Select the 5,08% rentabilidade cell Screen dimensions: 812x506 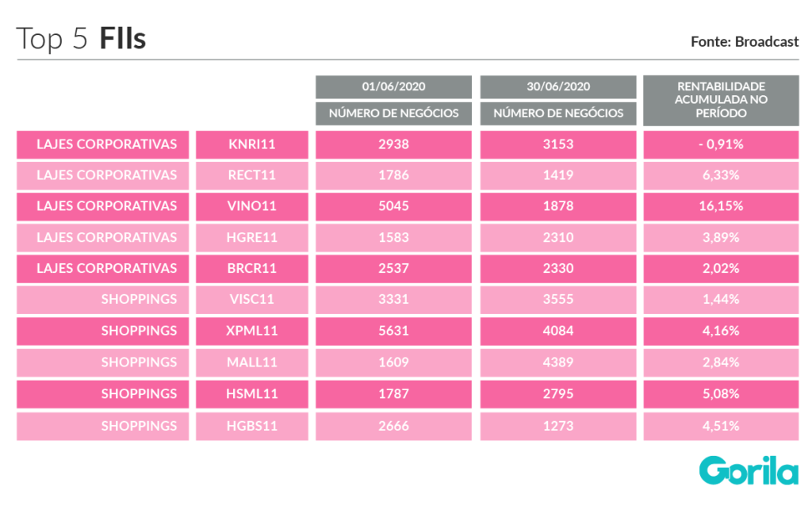(x=721, y=394)
